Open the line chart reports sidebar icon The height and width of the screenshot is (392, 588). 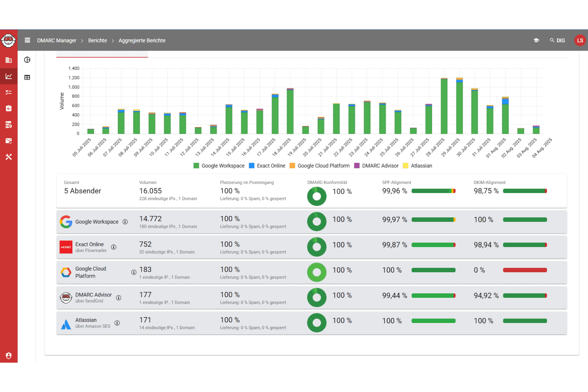[9, 76]
